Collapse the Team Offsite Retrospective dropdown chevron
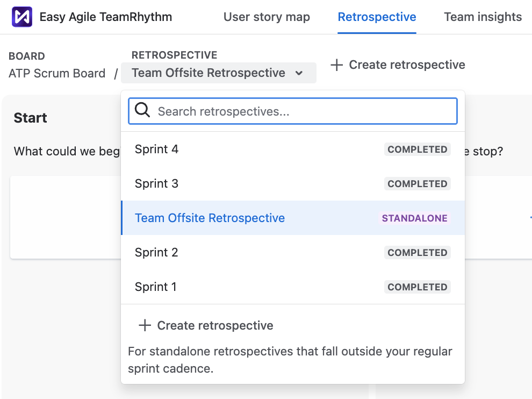532x399 pixels. 299,73
